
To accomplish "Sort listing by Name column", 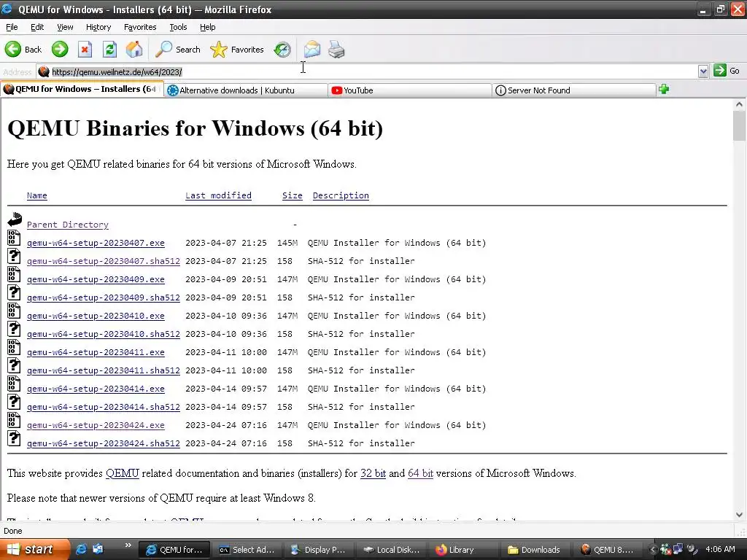I will 36,195.
